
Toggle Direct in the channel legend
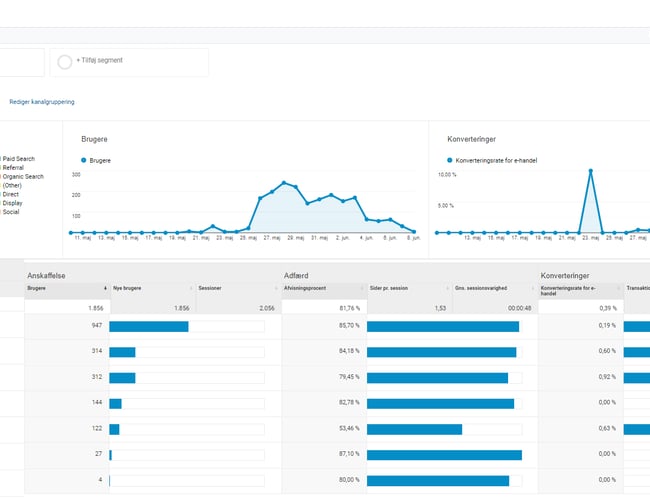point(11,194)
